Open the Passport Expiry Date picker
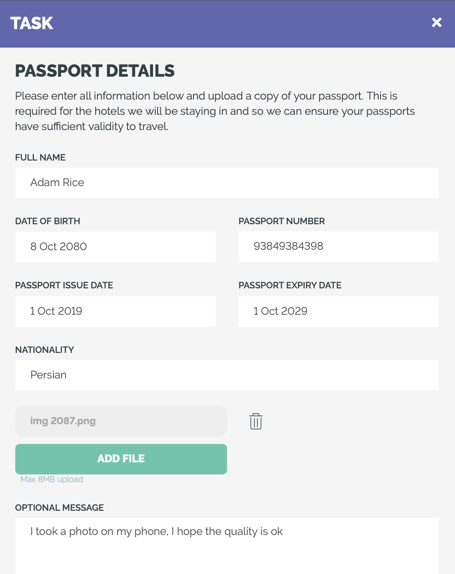The height and width of the screenshot is (574, 455). 339,312
